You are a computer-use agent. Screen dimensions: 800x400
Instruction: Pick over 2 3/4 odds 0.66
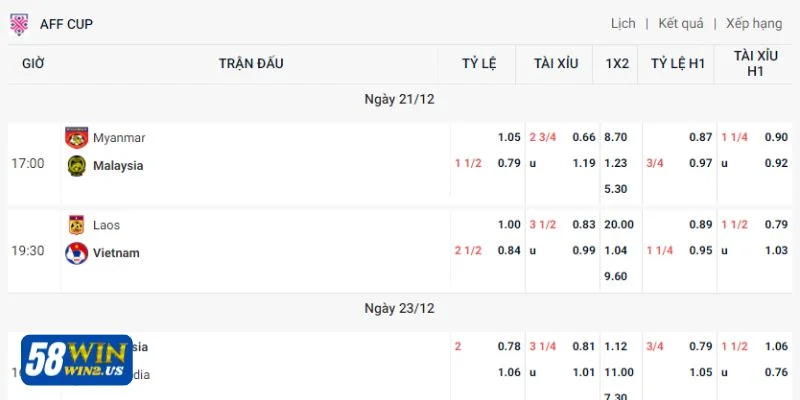click(x=584, y=137)
